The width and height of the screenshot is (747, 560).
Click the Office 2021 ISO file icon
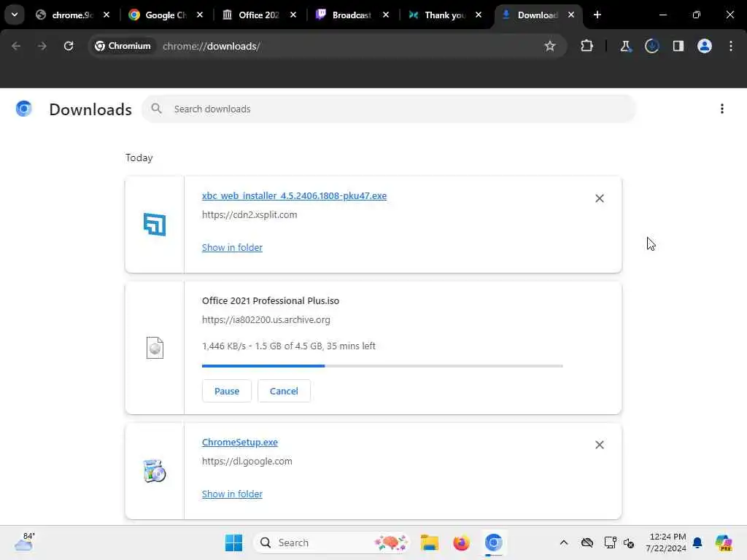point(155,348)
